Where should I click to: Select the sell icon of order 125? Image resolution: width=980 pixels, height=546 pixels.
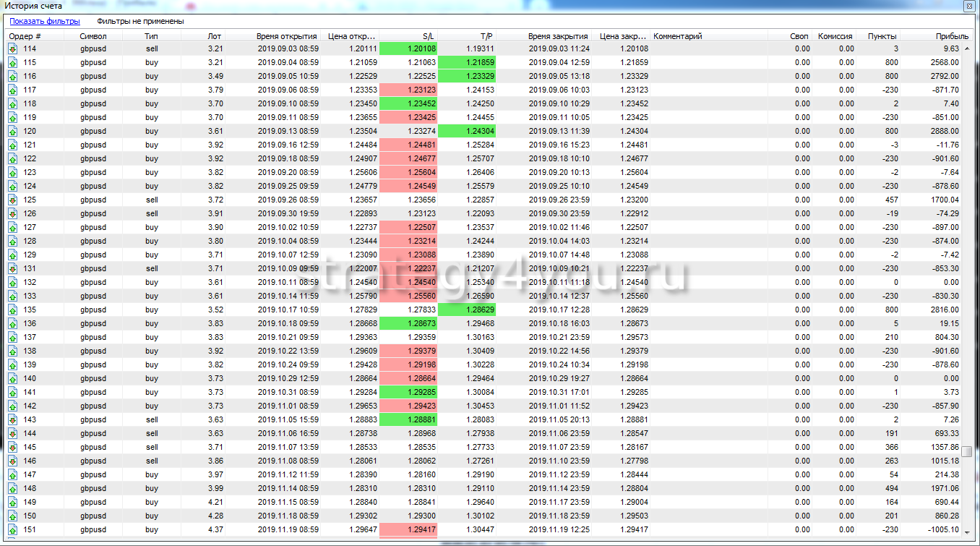point(12,200)
